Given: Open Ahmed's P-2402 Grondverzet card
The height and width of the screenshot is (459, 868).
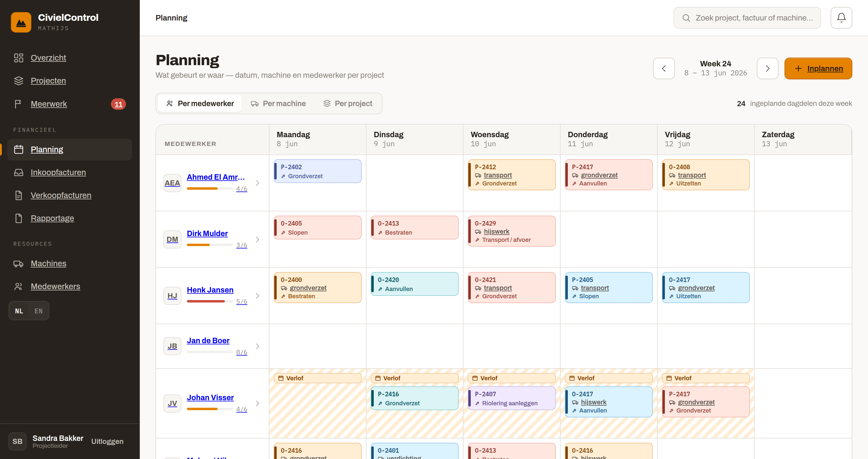Looking at the screenshot, I should pos(317,171).
